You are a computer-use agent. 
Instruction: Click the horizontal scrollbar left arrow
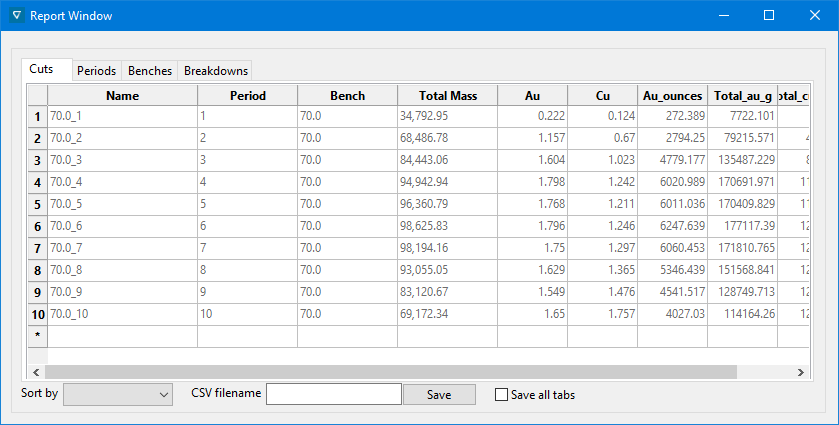(x=35, y=372)
